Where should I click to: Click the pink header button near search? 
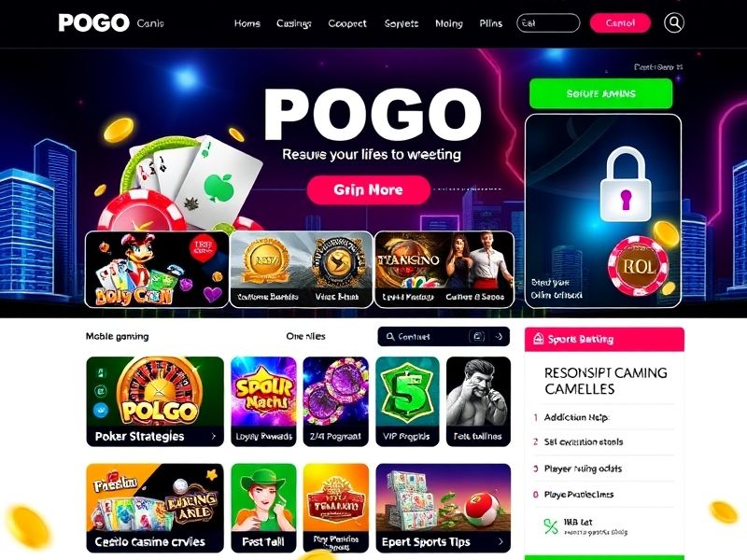click(x=620, y=22)
